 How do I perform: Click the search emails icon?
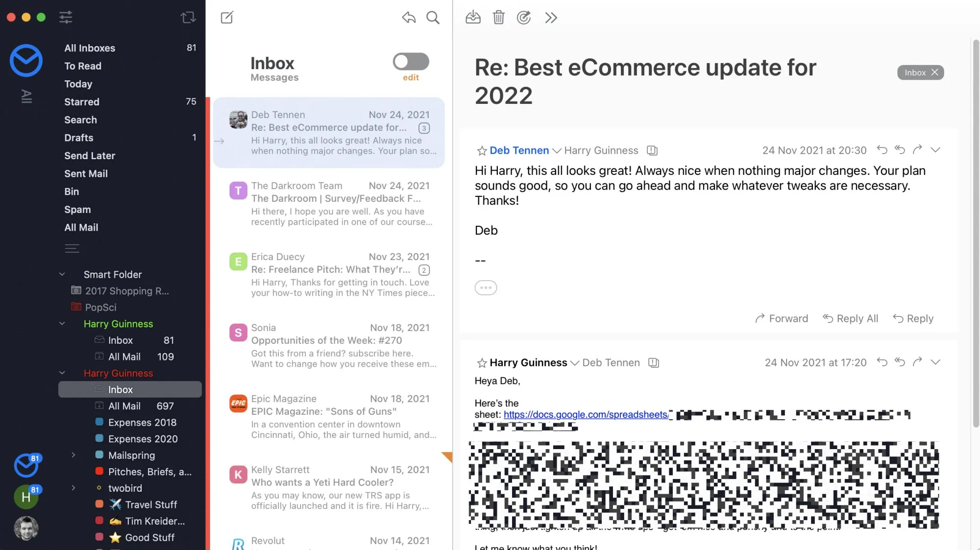tap(433, 17)
